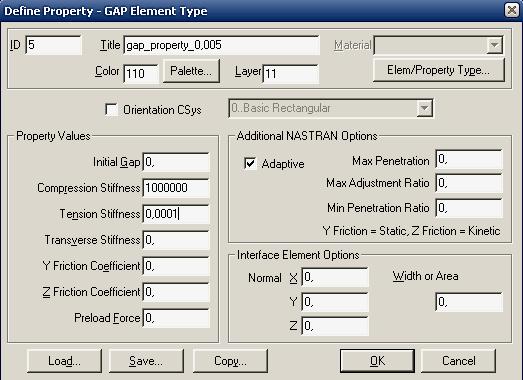This screenshot has width=523, height=380.
Task: Enable the Orientation CSys checkbox
Action: (x=111, y=109)
